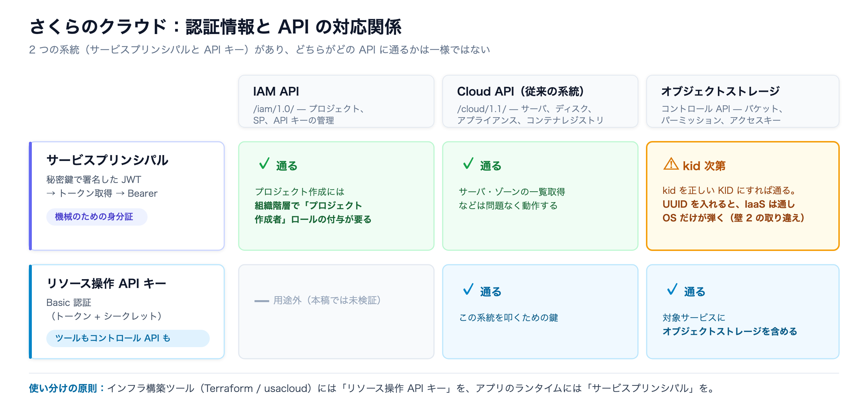This screenshot has width=868, height=405.
Task: Click the text '秘密鍵で署名した JWT'
Action: (94, 180)
